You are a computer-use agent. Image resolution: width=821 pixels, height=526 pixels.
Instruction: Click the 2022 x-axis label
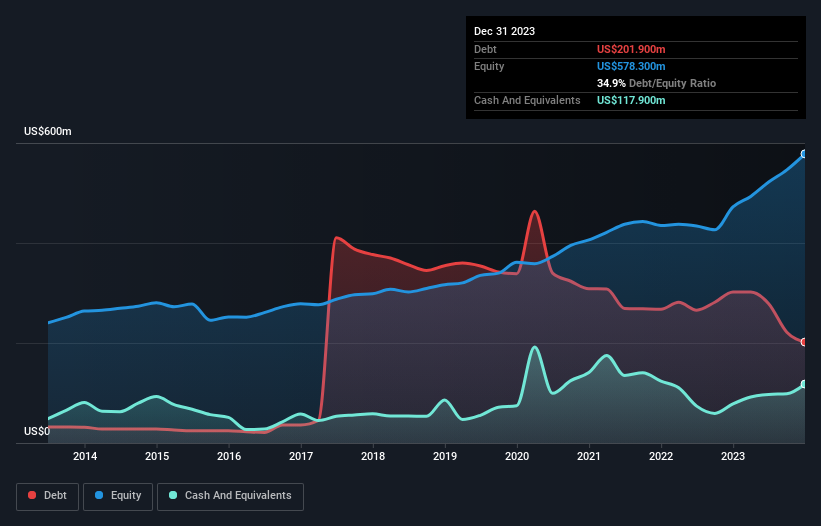point(661,456)
